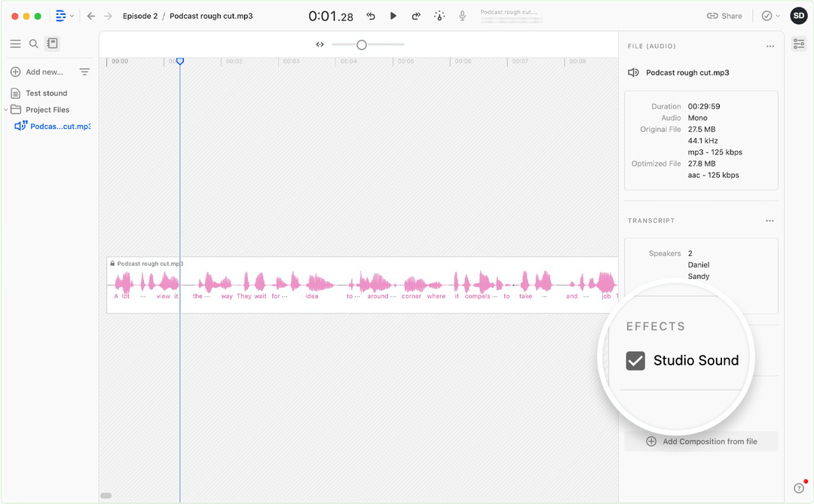Open the notebook panel icon beside search
The height and width of the screenshot is (504, 814).
click(52, 44)
